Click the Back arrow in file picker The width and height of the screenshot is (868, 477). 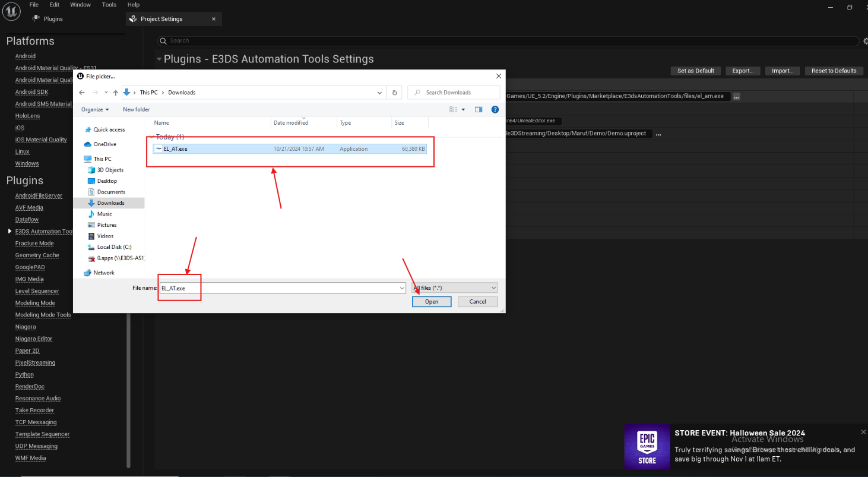coord(81,93)
